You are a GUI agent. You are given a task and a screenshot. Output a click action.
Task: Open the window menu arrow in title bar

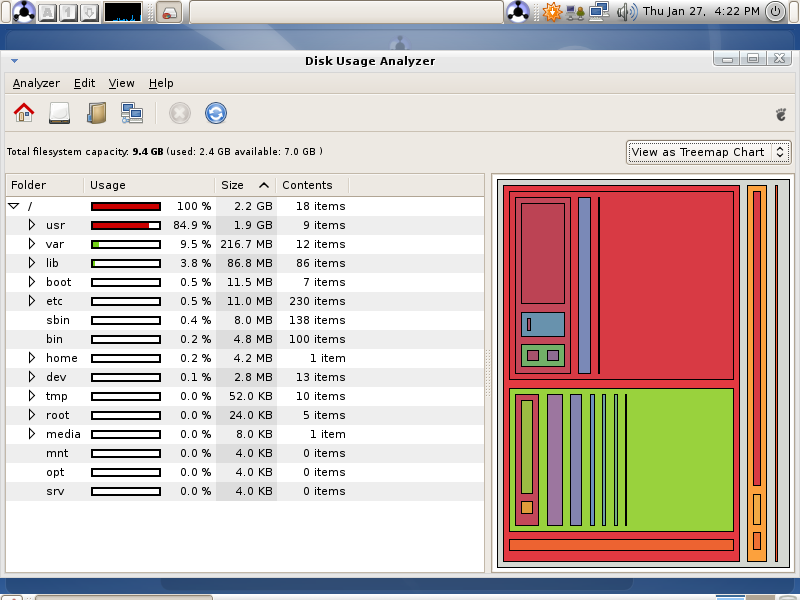pyautogui.click(x=14, y=61)
